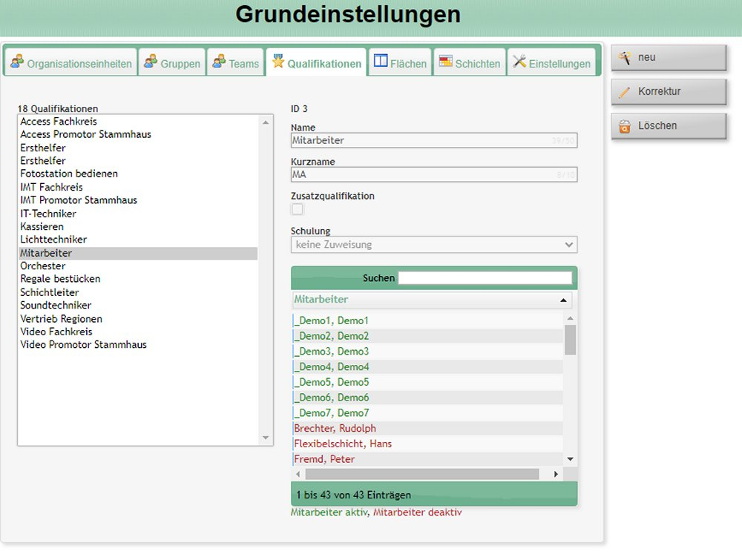Click the employee list horizontal scrollbar thumb

point(422,474)
